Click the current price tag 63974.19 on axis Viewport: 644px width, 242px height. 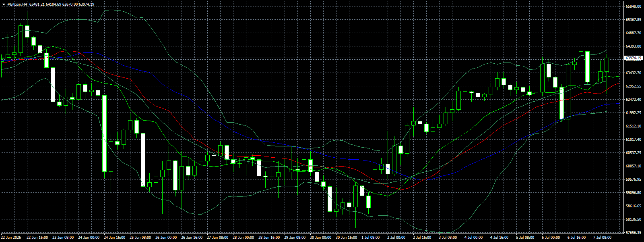633,58
